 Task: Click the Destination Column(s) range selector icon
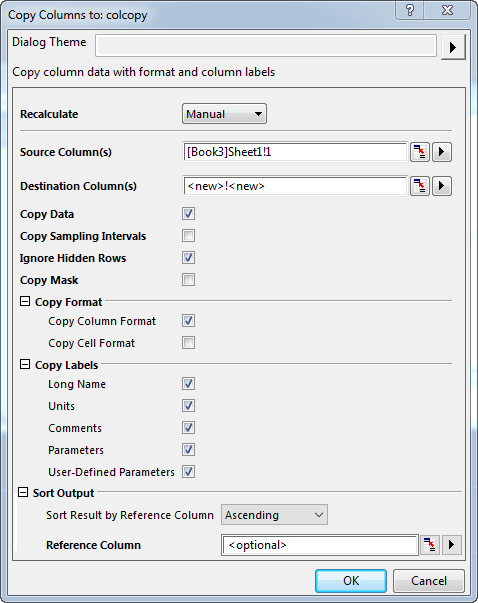(420, 186)
